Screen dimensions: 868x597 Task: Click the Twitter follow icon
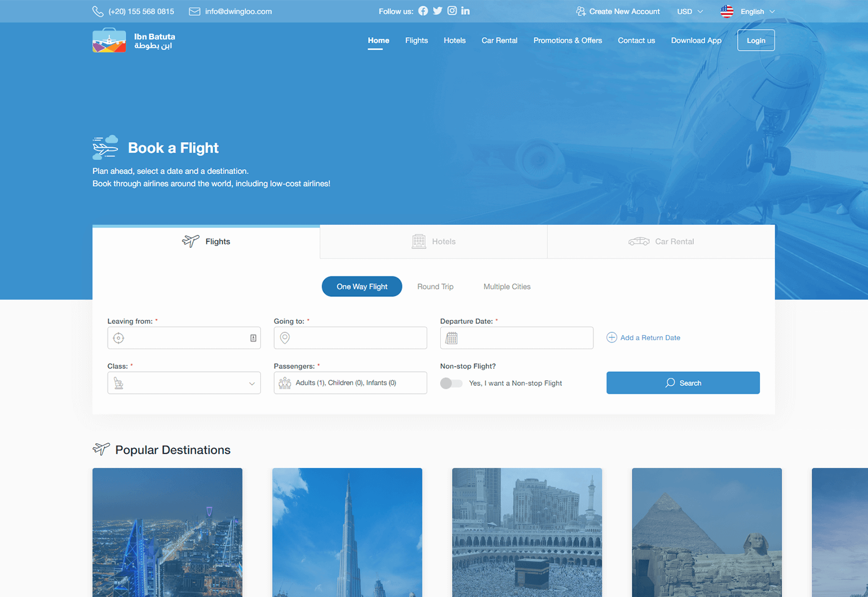pos(437,11)
